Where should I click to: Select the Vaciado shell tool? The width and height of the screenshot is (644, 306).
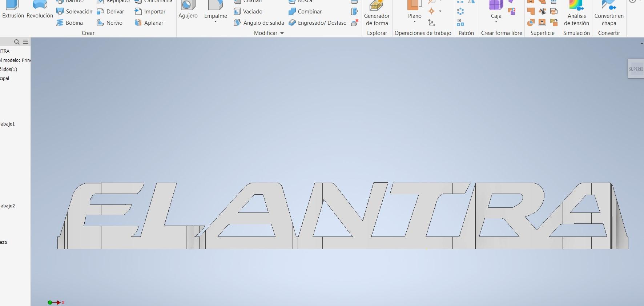[248, 12]
